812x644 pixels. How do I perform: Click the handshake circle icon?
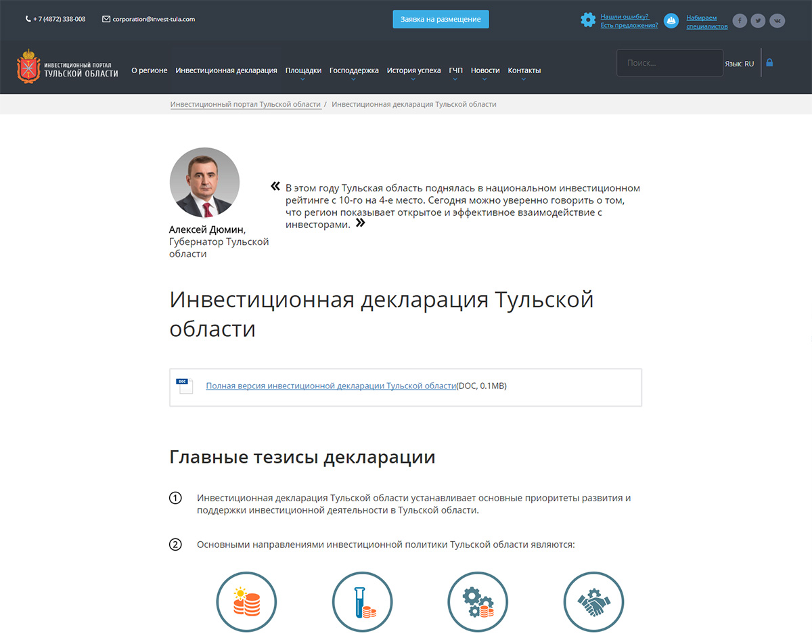pyautogui.click(x=593, y=602)
